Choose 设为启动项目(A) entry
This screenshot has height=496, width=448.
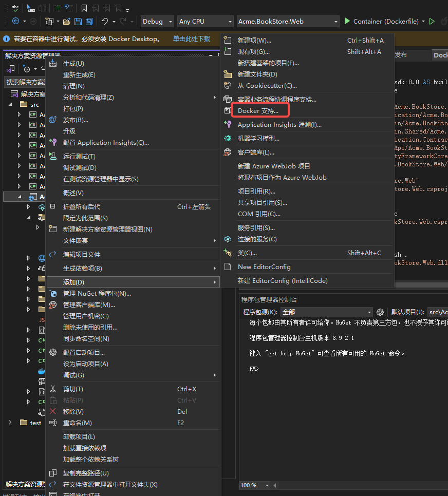tap(133, 364)
